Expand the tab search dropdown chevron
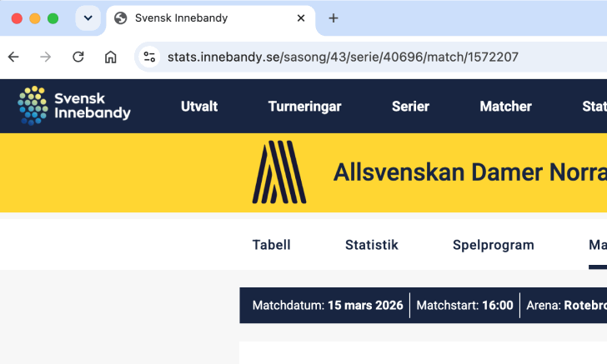 [88, 17]
